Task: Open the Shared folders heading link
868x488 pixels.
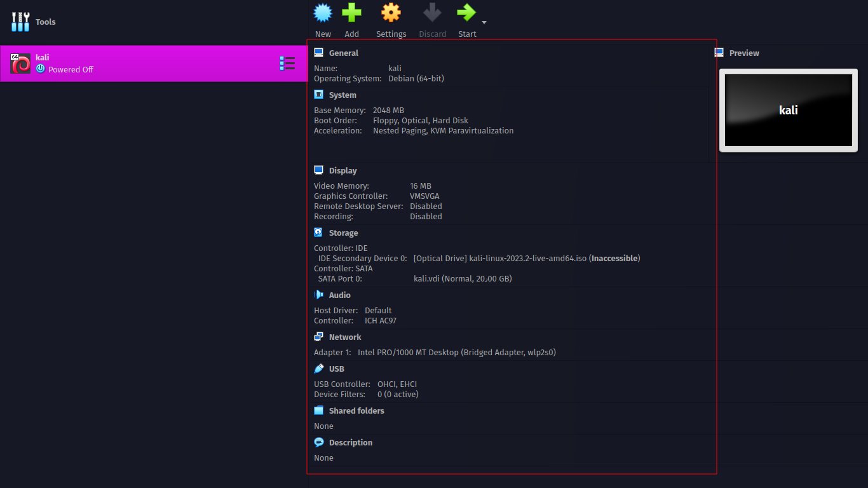Action: 356,411
